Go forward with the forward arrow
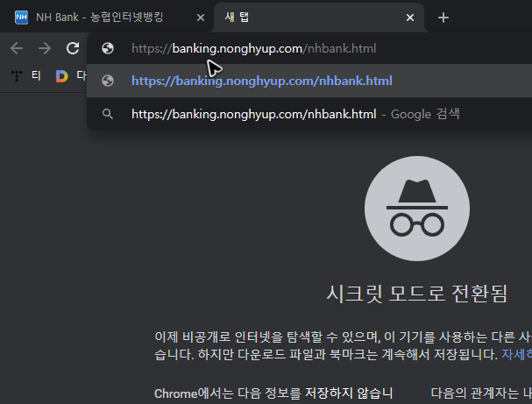The width and height of the screenshot is (532, 404). pos(45,48)
